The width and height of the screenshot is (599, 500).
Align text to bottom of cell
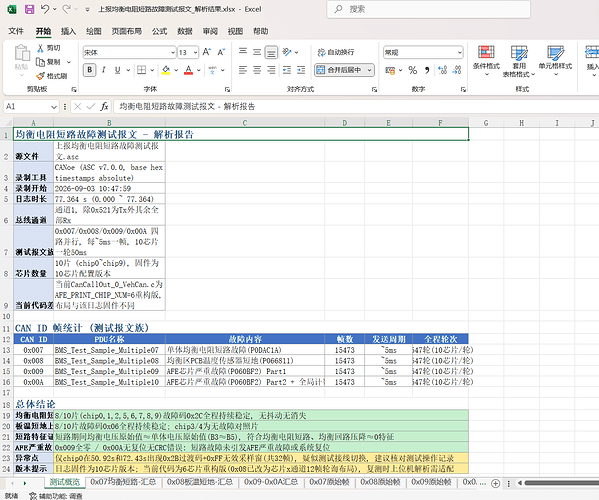[x=271, y=52]
